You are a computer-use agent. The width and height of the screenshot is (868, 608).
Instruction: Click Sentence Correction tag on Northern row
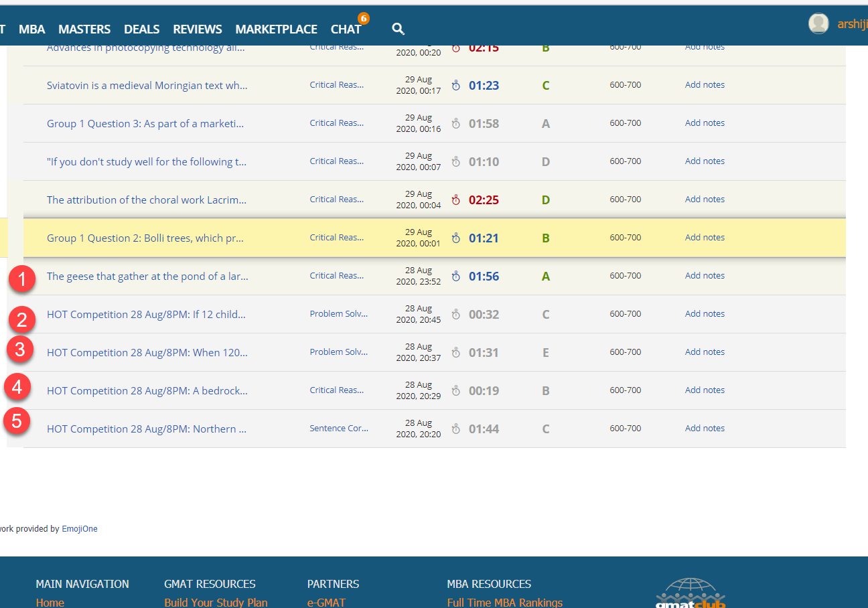(338, 429)
